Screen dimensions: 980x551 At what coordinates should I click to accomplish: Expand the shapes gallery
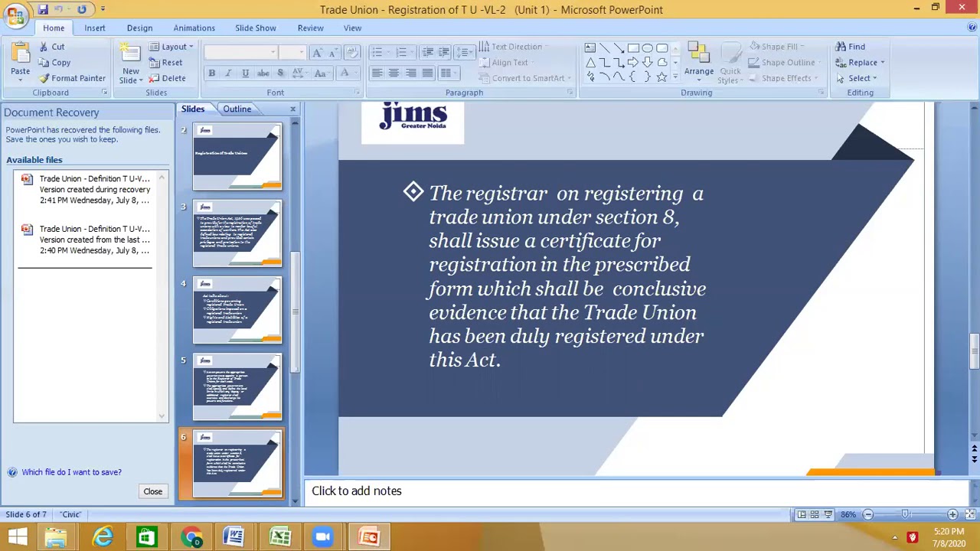(675, 77)
